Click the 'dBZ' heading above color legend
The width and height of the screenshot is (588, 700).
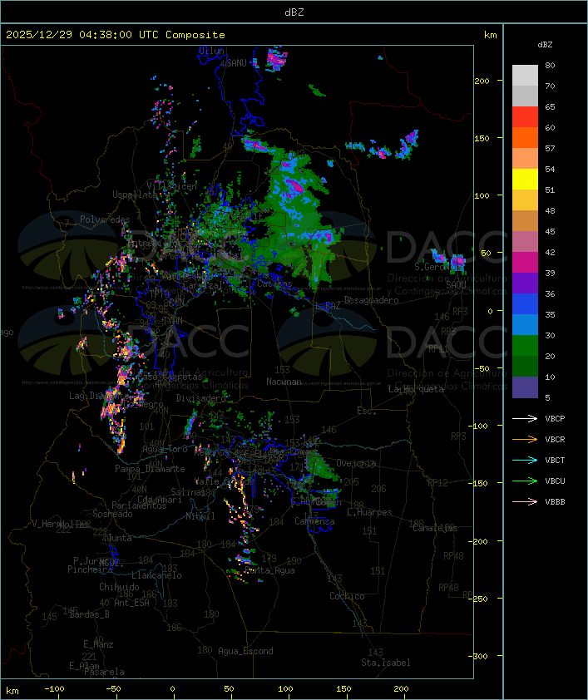point(545,45)
